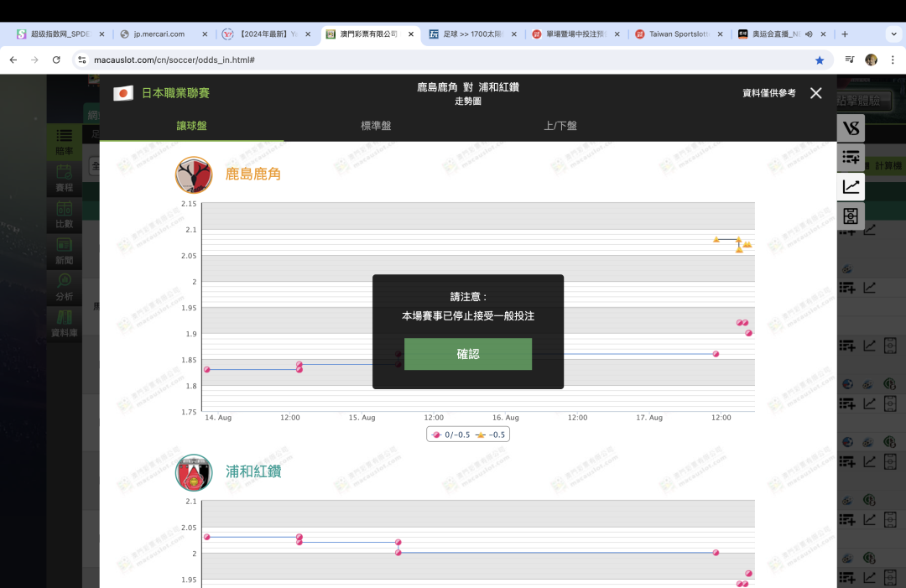906x588 pixels.
Task: Click the Japan flag icon
Action: coord(123,93)
